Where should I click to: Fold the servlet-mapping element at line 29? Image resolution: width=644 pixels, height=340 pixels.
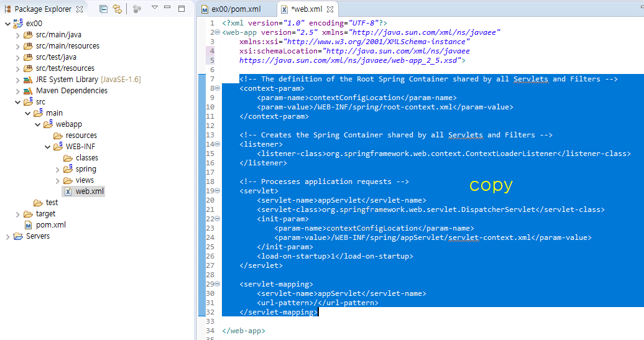pos(218,283)
